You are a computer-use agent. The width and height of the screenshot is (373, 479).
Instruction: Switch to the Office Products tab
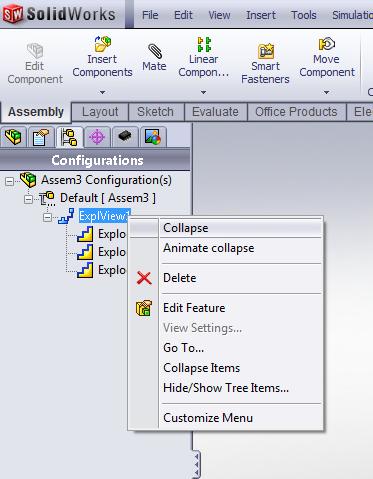click(296, 112)
